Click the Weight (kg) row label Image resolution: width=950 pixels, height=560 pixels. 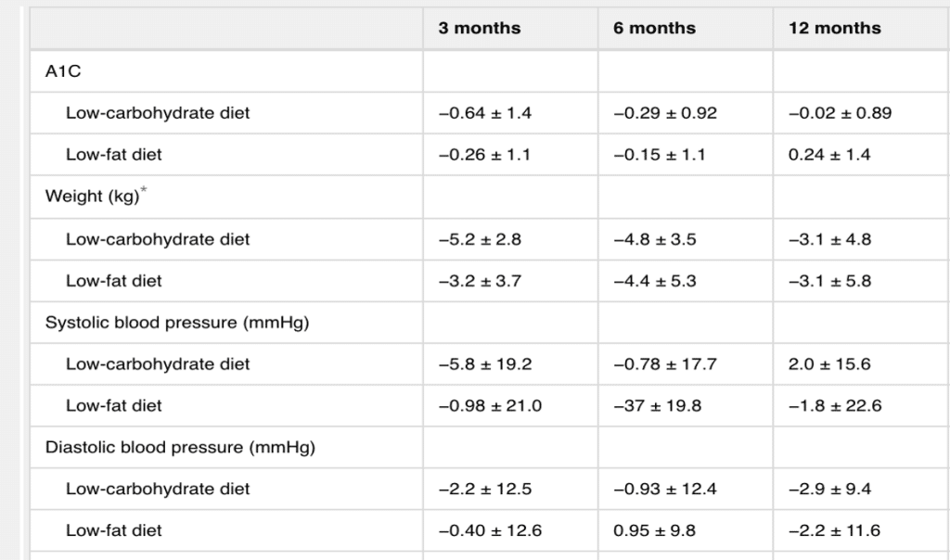point(92,197)
